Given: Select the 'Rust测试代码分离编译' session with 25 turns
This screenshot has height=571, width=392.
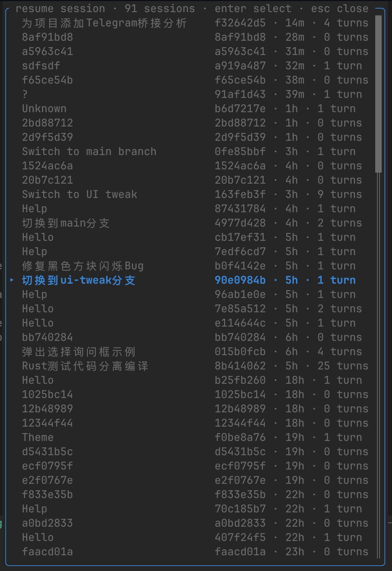Looking at the screenshot, I should 195,366.
